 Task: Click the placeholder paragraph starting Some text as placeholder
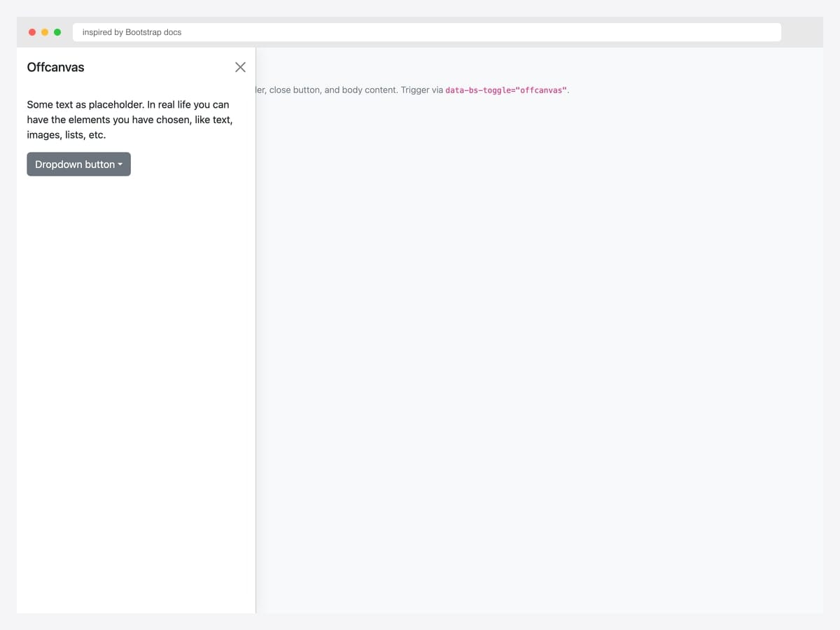(x=129, y=120)
